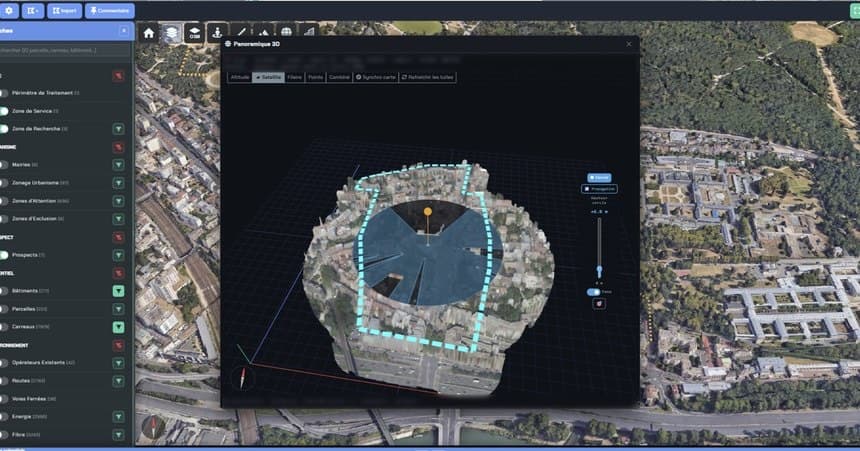Select the OSM basemap icon

coord(195,33)
